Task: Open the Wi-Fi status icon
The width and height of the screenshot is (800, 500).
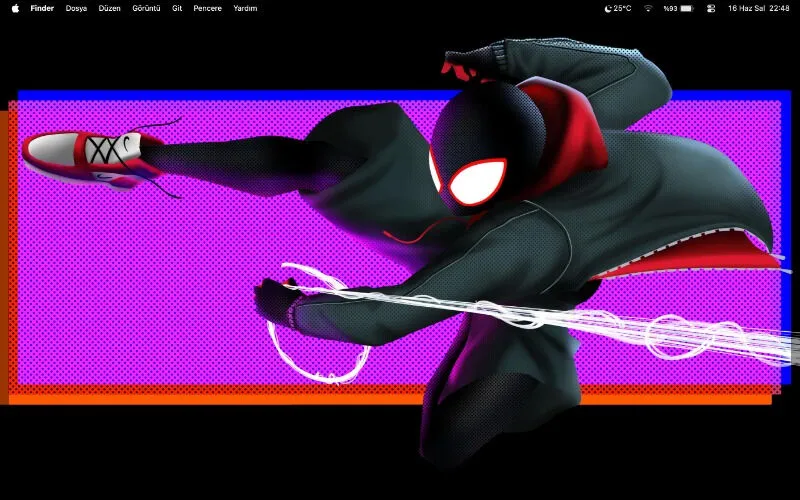Action: pos(648,8)
